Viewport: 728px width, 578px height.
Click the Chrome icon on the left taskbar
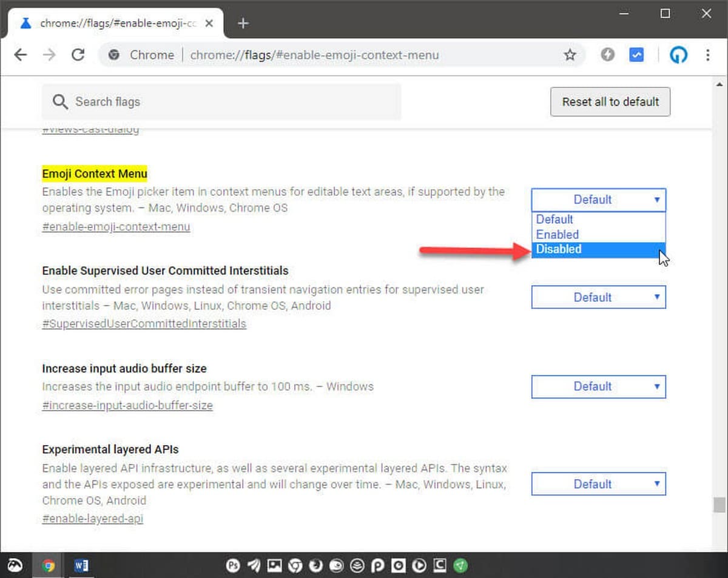(x=49, y=566)
